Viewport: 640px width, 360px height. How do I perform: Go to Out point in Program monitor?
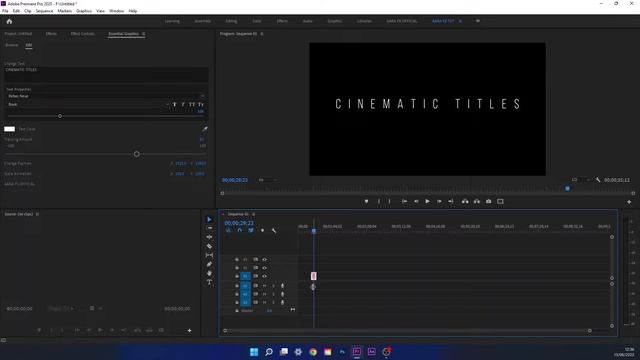click(451, 201)
